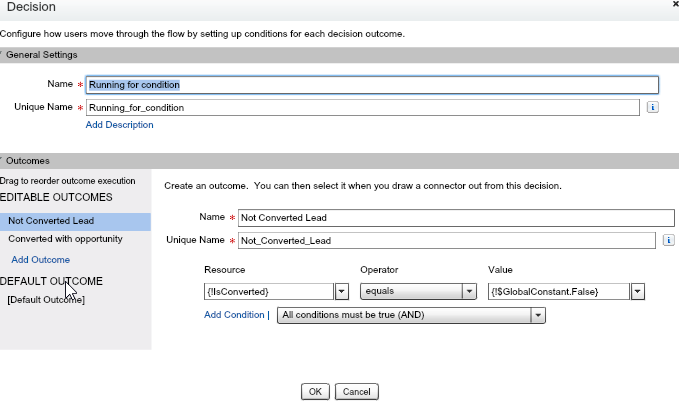
Task: Click the decision Name input field
Action: click(x=372, y=85)
